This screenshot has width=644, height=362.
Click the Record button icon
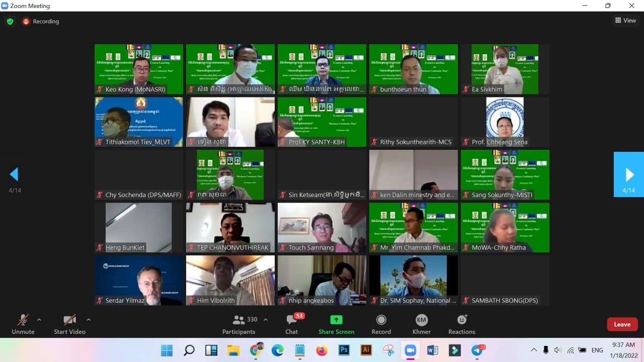pos(381,320)
